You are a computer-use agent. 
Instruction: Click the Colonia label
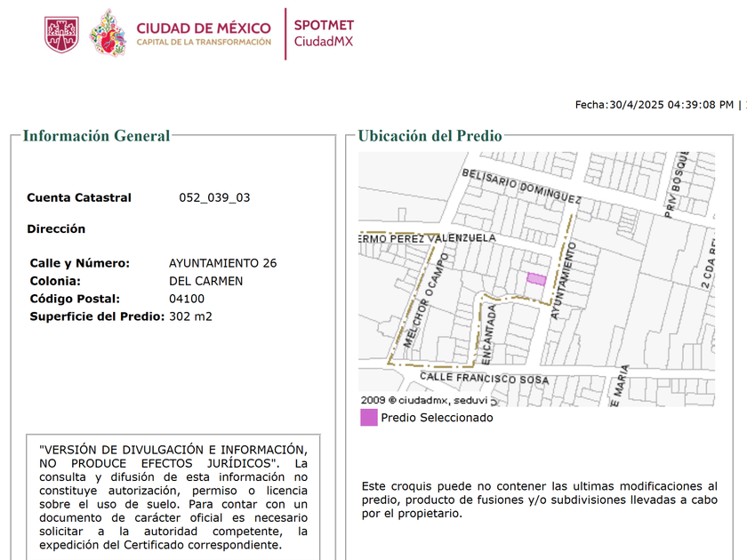click(55, 282)
